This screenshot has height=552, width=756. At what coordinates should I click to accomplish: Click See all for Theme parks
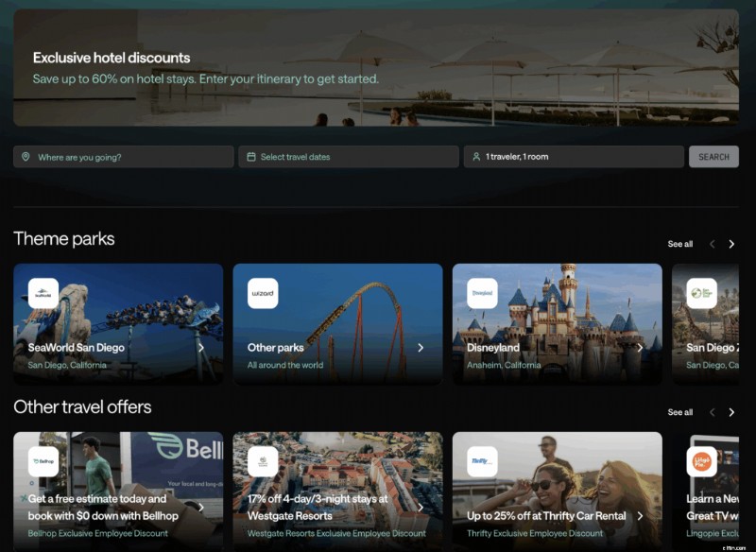679,244
